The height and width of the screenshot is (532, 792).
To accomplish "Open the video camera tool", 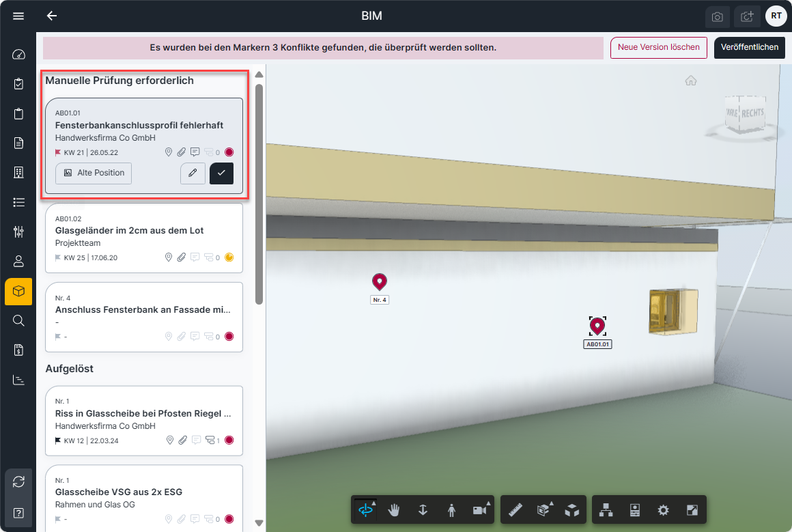I will (481, 510).
